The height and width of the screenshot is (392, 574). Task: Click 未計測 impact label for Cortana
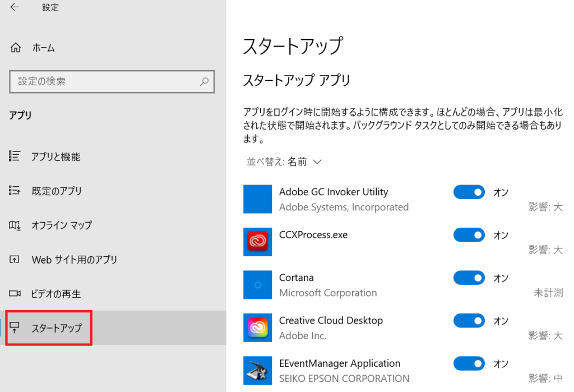(548, 293)
